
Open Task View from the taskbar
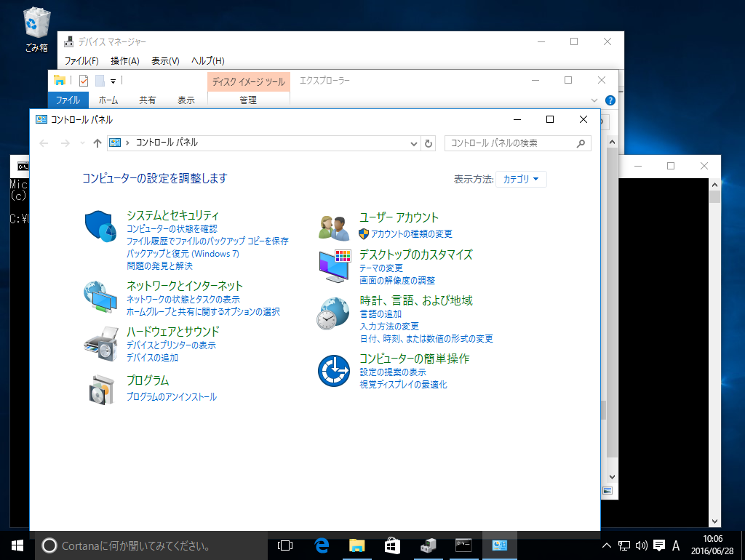[x=285, y=545]
